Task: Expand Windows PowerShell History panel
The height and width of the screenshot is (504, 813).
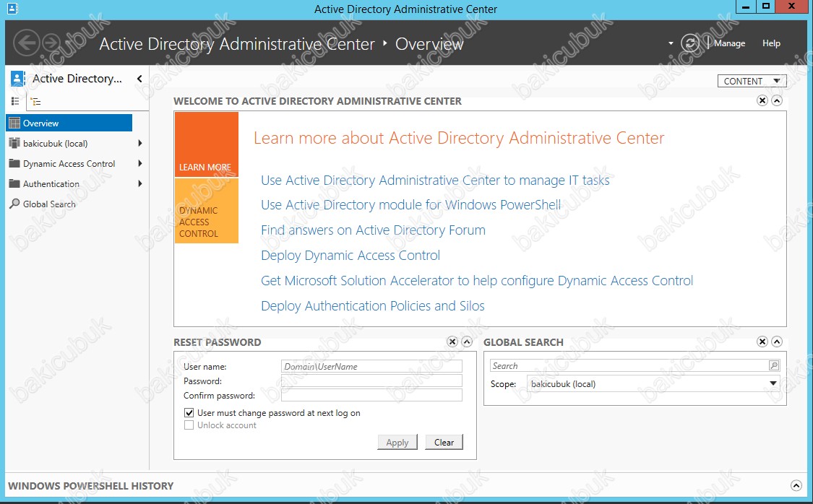Action: click(x=796, y=485)
